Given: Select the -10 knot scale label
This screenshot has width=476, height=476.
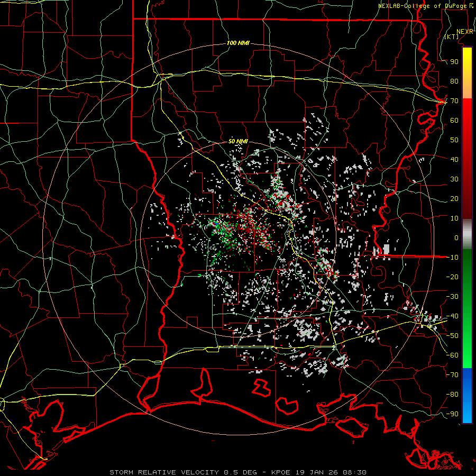Looking at the screenshot, I should (452, 258).
